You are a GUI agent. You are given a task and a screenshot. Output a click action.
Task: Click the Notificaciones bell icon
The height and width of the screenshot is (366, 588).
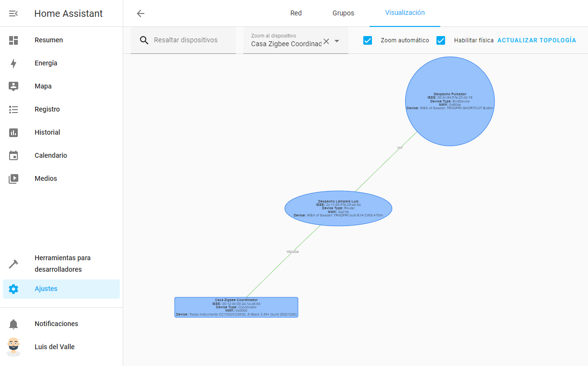[13, 324]
